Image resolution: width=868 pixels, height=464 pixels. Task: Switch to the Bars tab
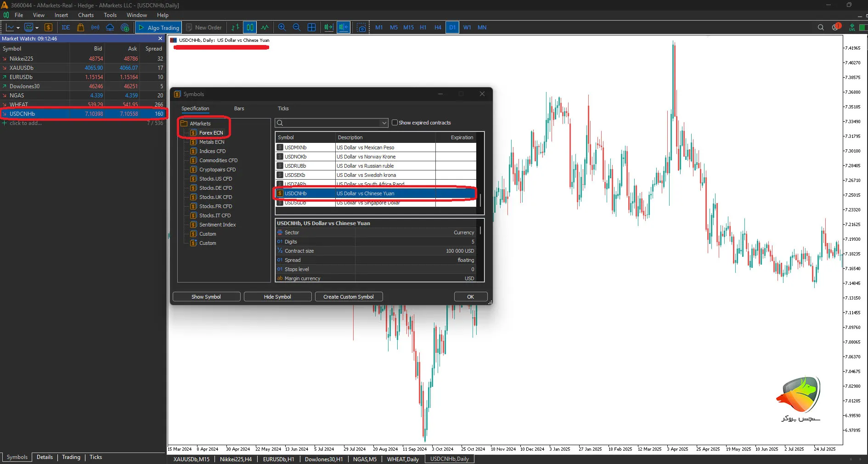(x=239, y=108)
